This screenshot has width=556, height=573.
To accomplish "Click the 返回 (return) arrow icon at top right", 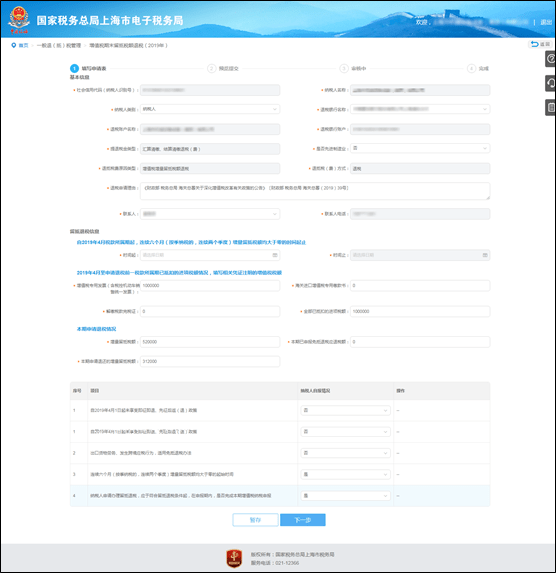I will 535,44.
